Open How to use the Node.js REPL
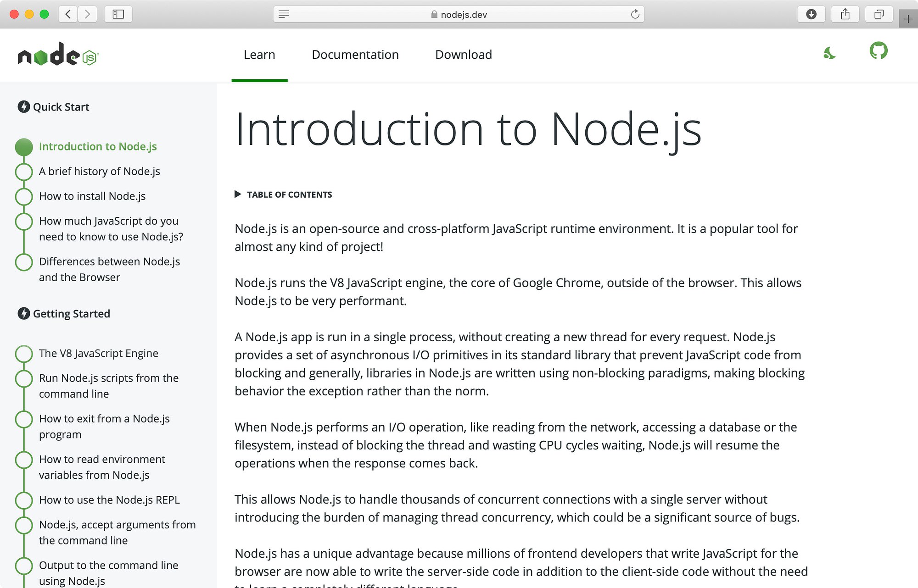918x588 pixels. click(x=109, y=500)
